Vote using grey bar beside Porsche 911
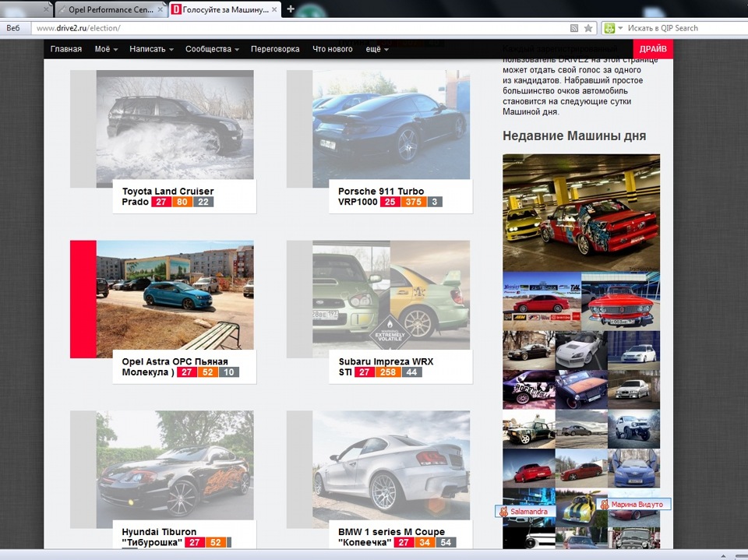748x560 pixels. (299, 129)
